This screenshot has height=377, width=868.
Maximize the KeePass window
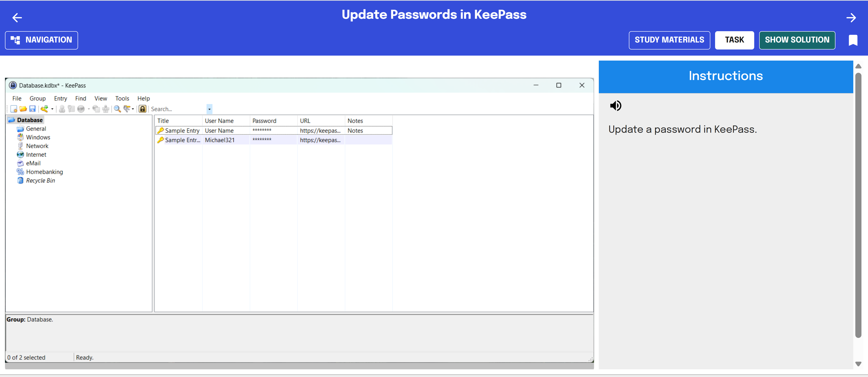point(559,85)
